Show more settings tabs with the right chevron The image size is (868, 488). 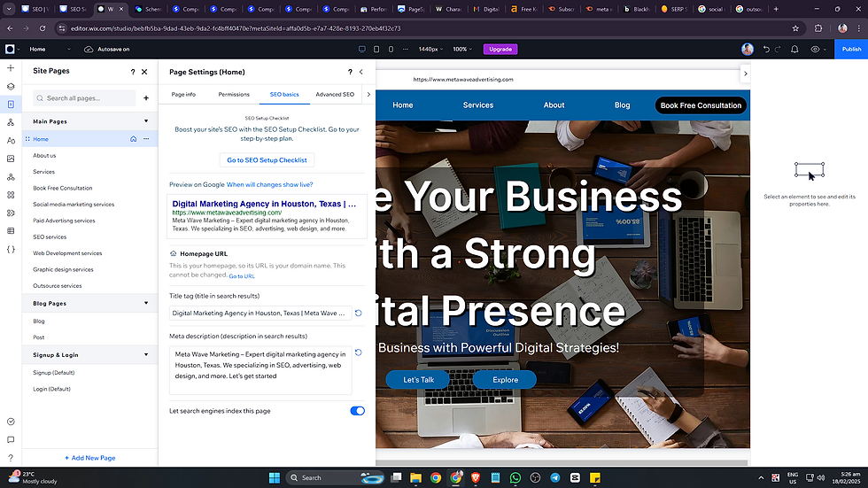368,95
